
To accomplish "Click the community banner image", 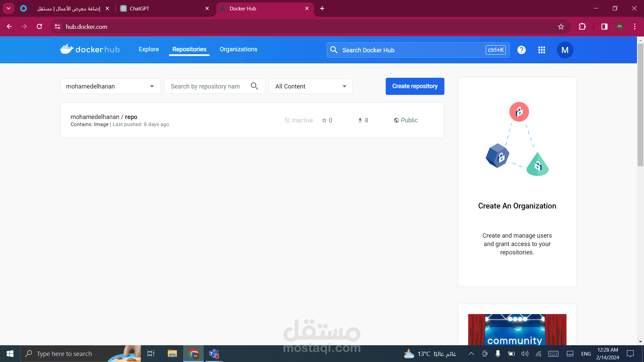I will pyautogui.click(x=517, y=329).
